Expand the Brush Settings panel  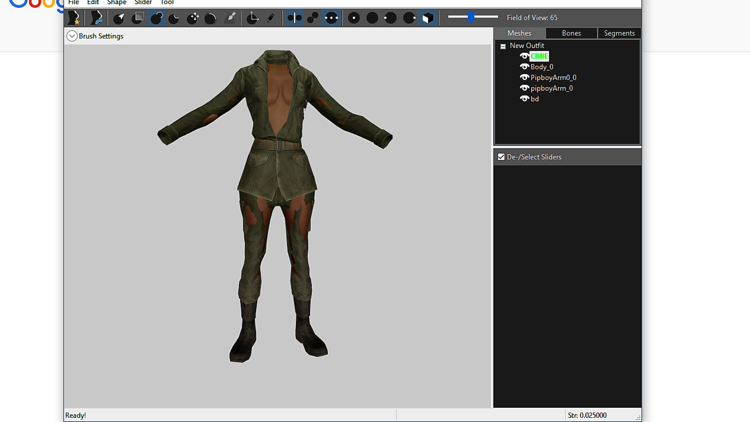(x=72, y=36)
